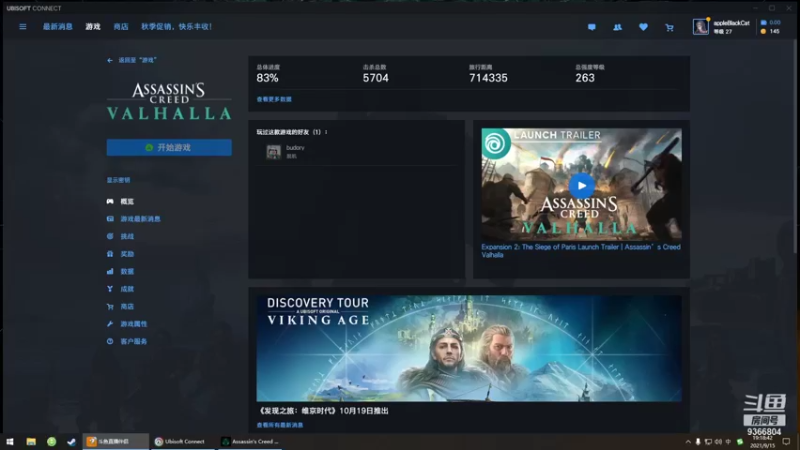Screen dimensions: 800x450
Task: Click the network tray icon
Action: [708, 442]
